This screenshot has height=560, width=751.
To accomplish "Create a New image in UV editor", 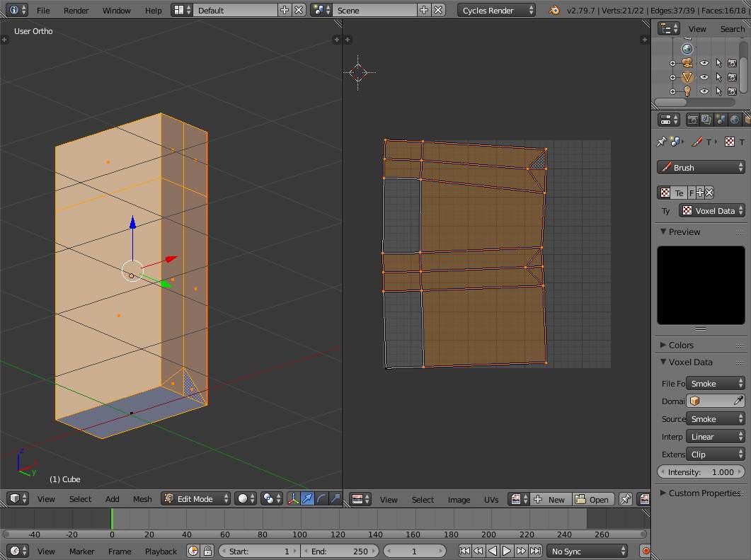I will coord(551,499).
